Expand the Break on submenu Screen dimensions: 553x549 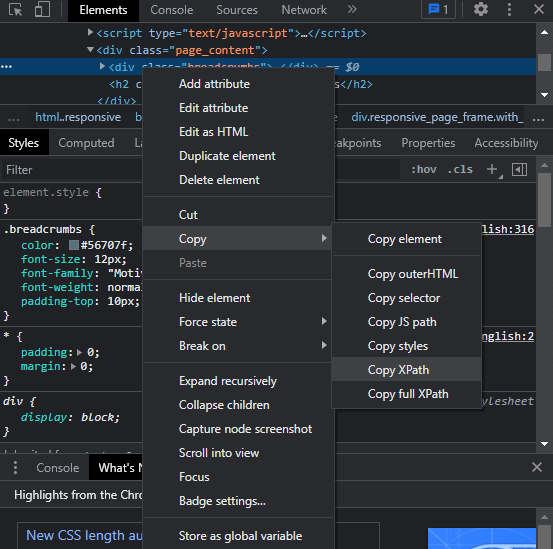pos(238,346)
